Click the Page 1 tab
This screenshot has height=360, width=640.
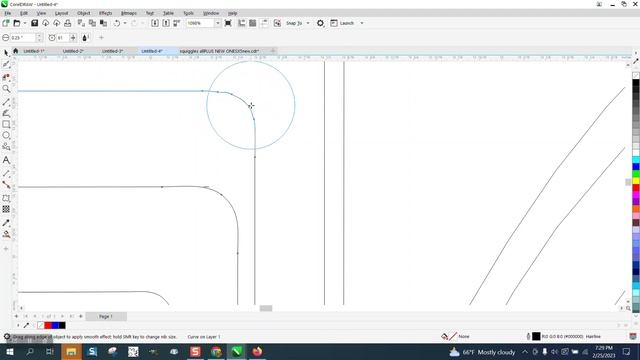pos(106,316)
